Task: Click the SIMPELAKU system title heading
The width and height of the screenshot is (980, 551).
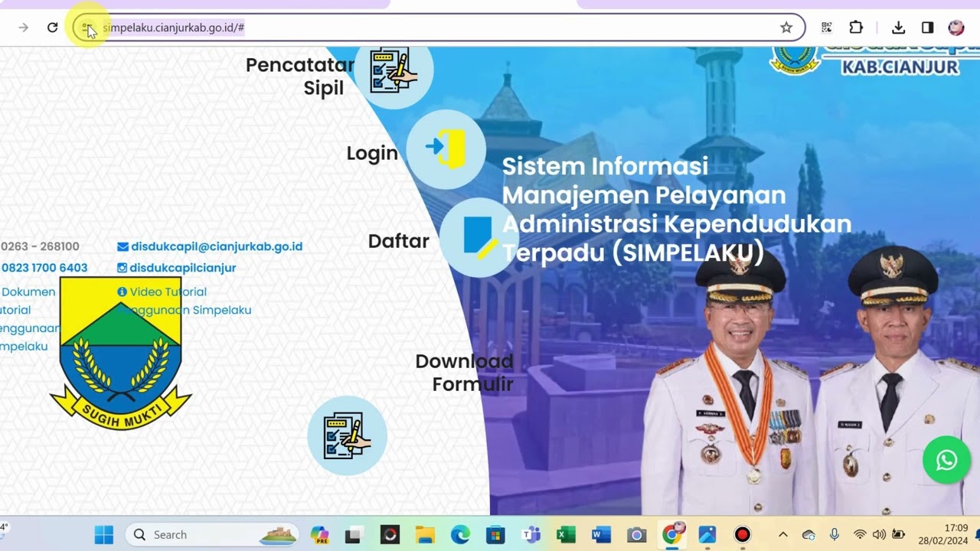Action: click(677, 210)
